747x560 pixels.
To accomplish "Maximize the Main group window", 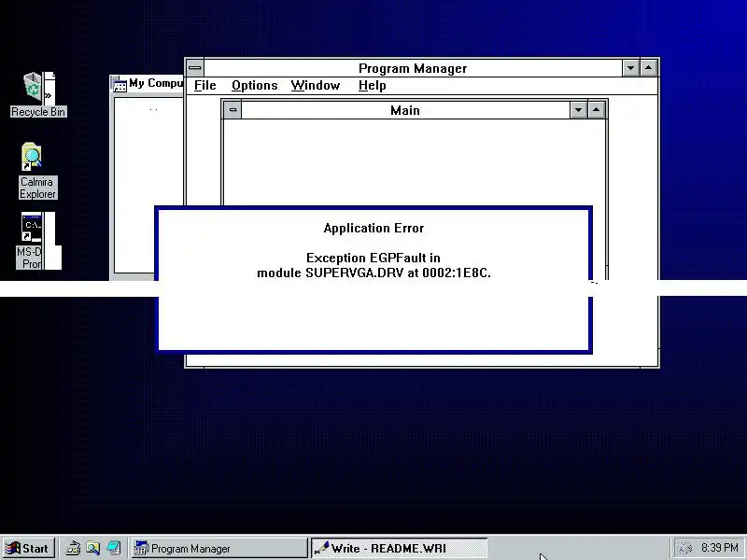I will (596, 110).
